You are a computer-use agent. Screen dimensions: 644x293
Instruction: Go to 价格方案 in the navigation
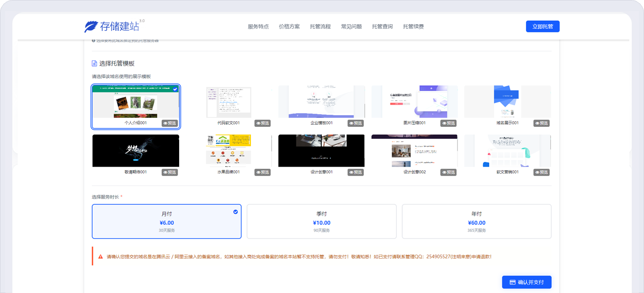point(289,27)
